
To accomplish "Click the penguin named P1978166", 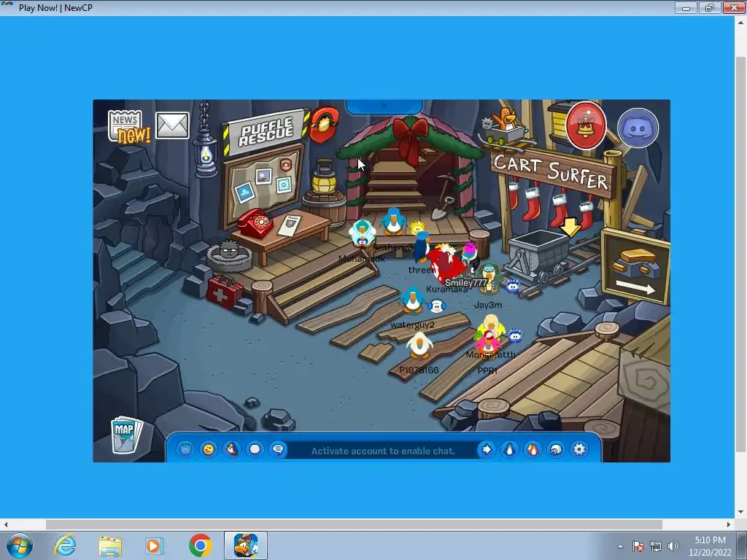I will 419,345.
